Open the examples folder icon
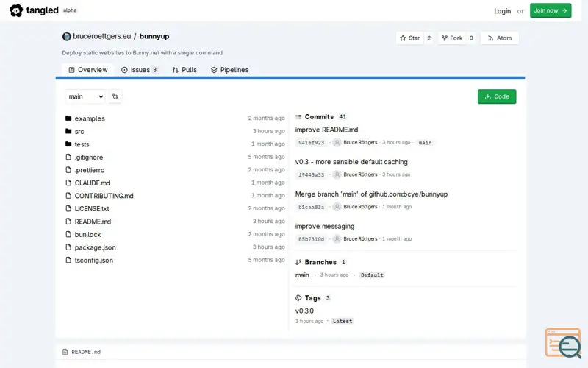This screenshot has height=368, width=588. (68, 118)
